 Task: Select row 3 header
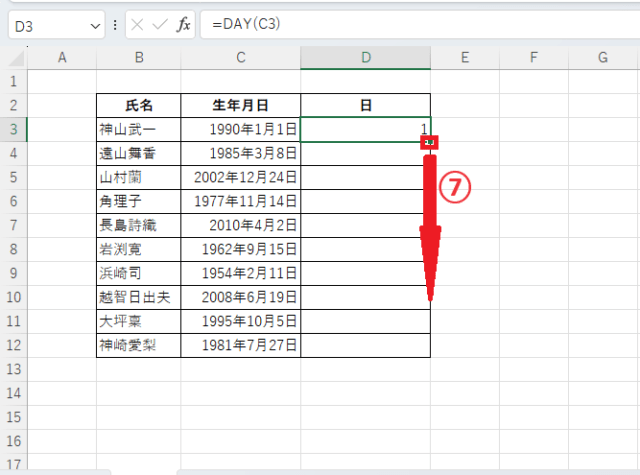click(13, 129)
